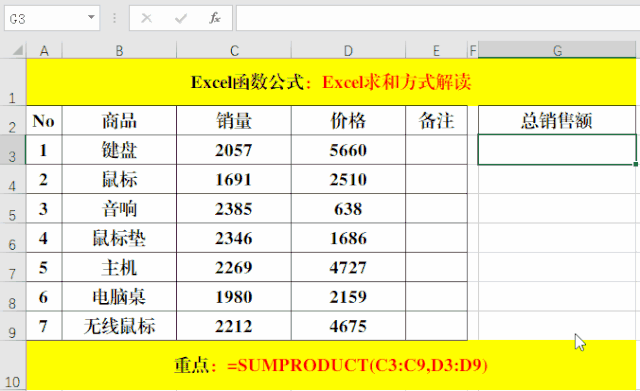This screenshot has height=391, width=640.
Task: Select row 10 header
Action: 13,365
